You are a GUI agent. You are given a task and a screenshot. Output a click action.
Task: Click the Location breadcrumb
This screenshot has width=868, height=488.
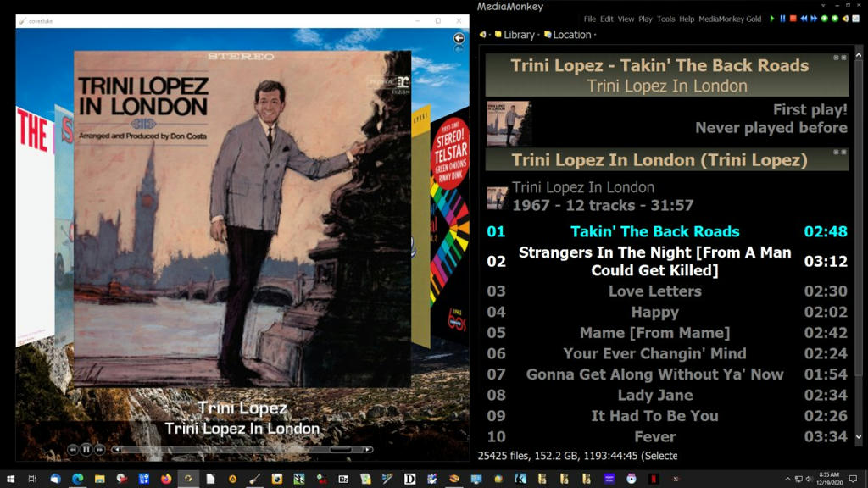tap(572, 34)
